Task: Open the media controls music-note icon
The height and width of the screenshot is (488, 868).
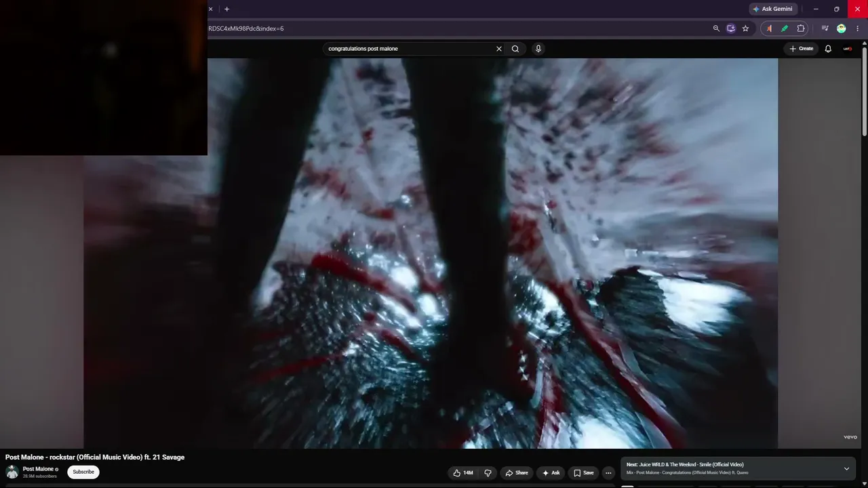Action: 825,28
